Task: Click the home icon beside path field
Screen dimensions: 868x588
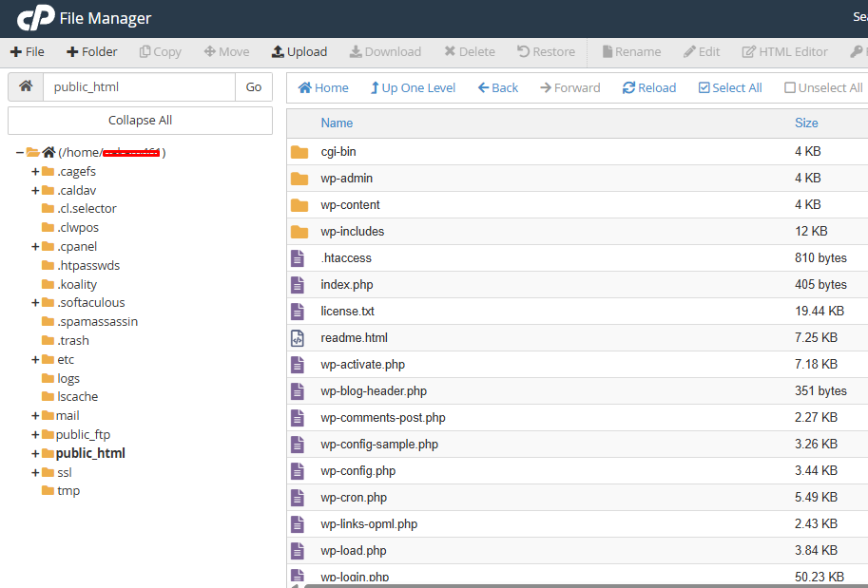Action: click(x=26, y=86)
